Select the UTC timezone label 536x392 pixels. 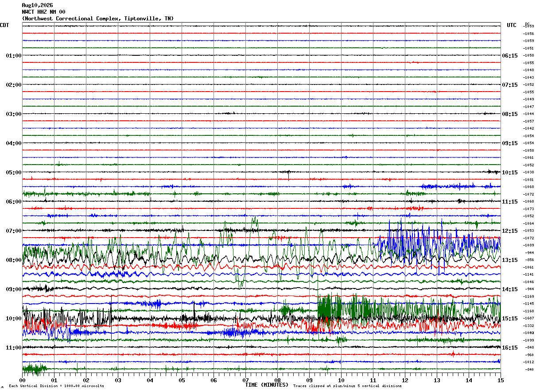click(512, 25)
